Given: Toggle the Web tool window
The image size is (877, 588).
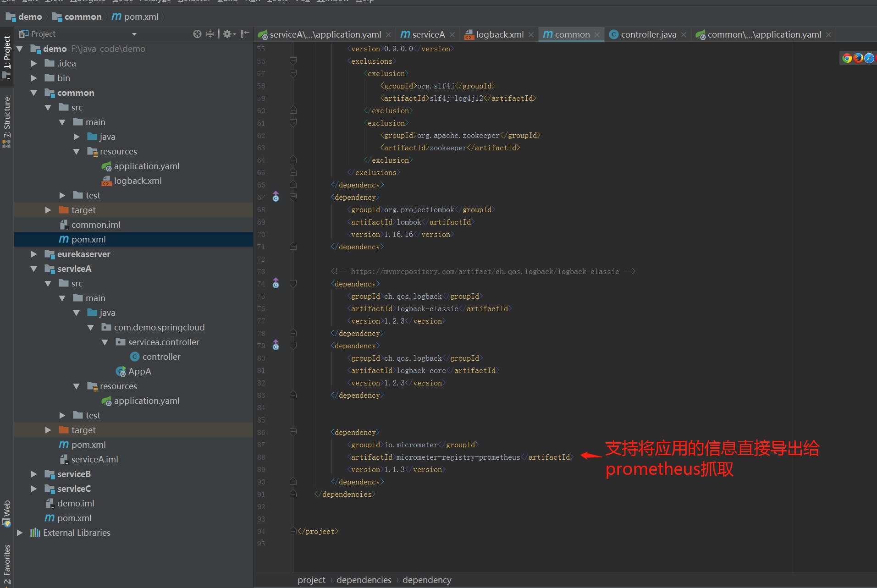Looking at the screenshot, I should pyautogui.click(x=6, y=513).
